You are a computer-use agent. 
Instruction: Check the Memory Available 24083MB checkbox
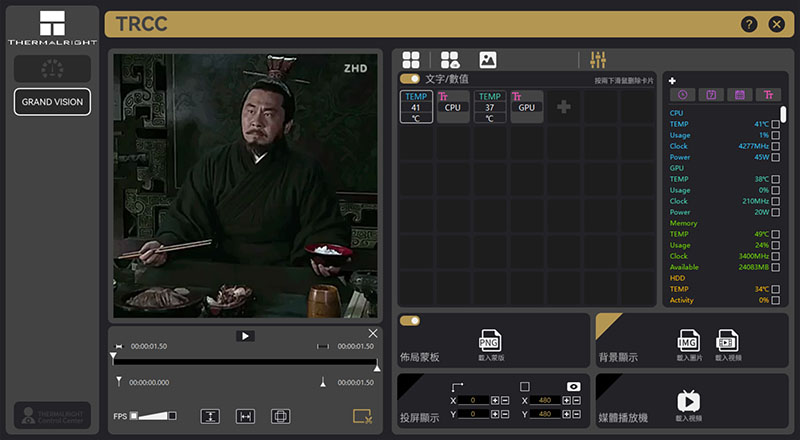tap(776, 267)
